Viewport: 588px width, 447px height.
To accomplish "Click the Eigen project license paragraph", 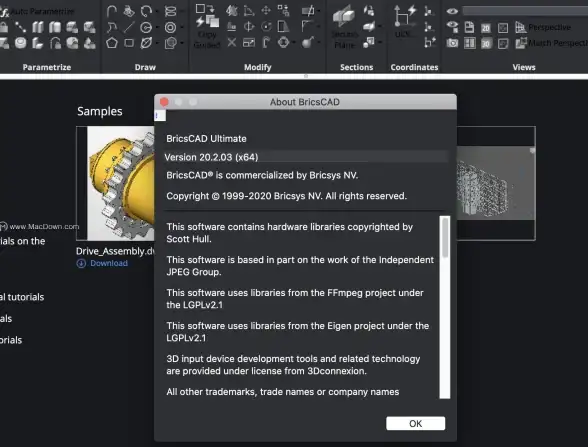I will [x=298, y=332].
